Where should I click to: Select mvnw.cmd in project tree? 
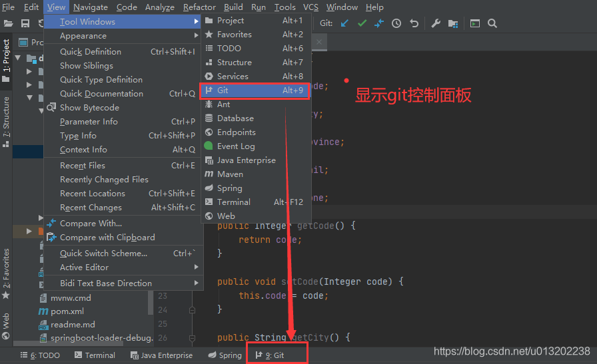(65, 298)
